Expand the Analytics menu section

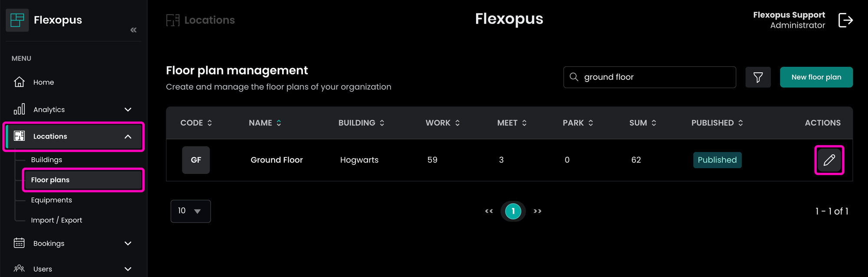point(128,110)
